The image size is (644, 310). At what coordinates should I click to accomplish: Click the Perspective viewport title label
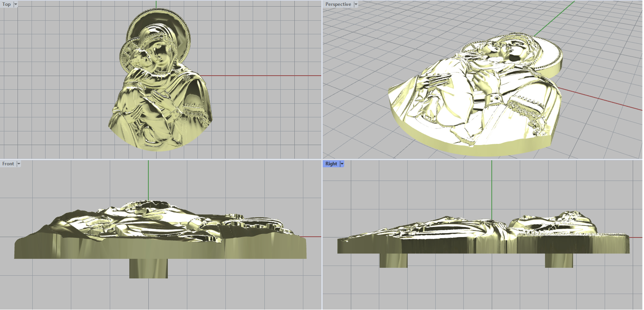338,4
